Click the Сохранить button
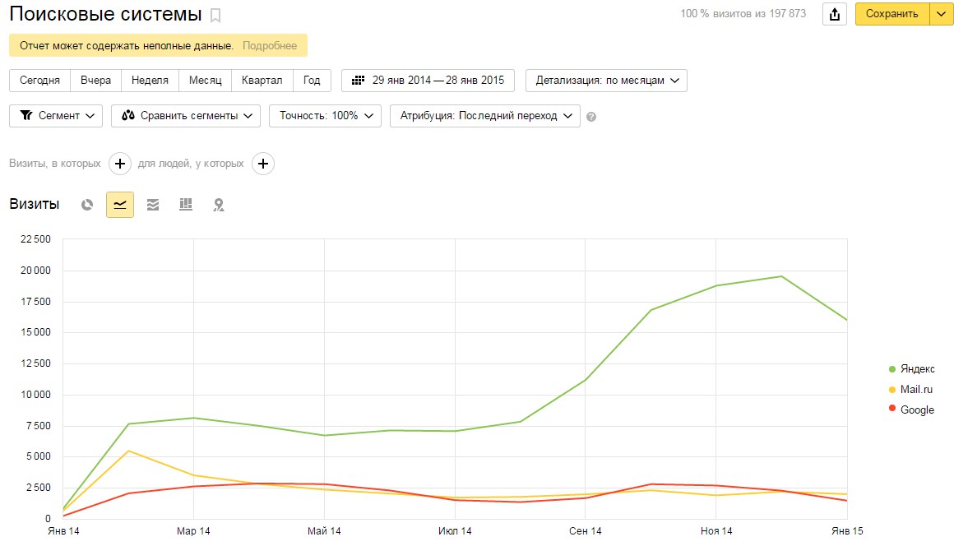The height and width of the screenshot is (560, 954). (891, 14)
